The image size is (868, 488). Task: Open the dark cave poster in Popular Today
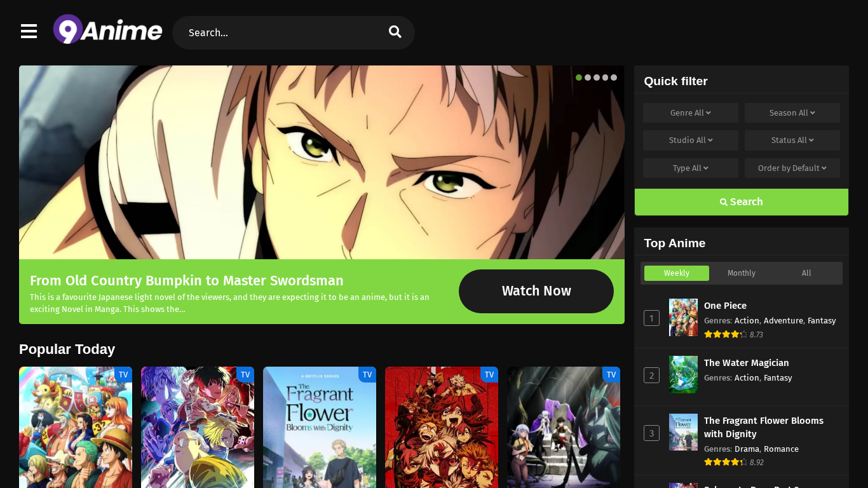(564, 427)
